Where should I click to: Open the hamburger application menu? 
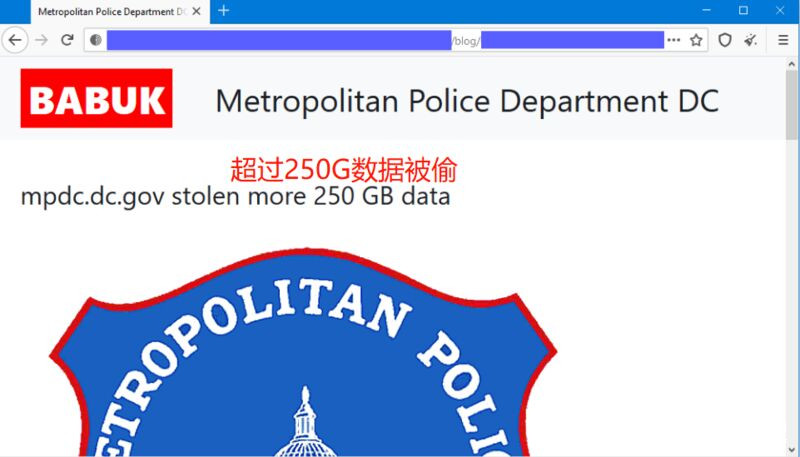(783, 40)
